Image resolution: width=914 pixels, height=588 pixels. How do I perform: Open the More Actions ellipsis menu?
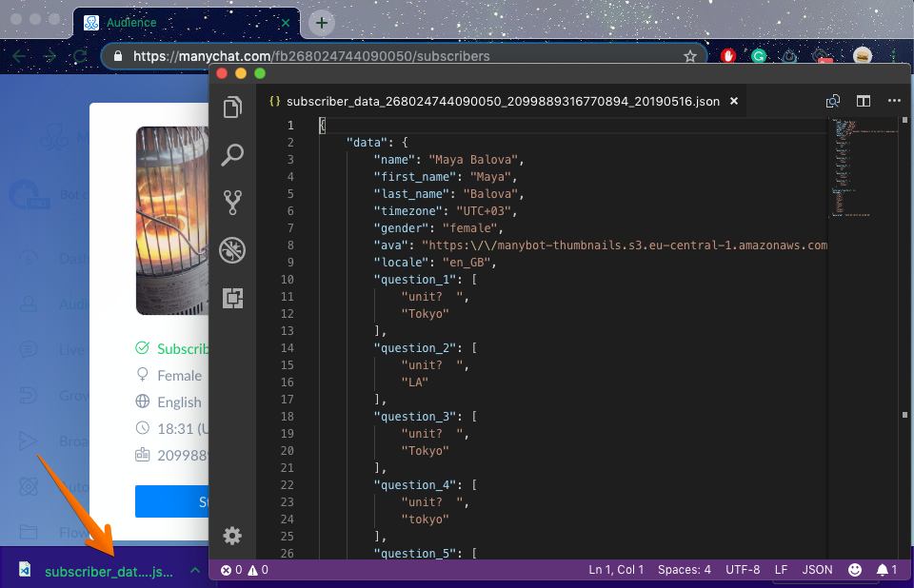(894, 101)
